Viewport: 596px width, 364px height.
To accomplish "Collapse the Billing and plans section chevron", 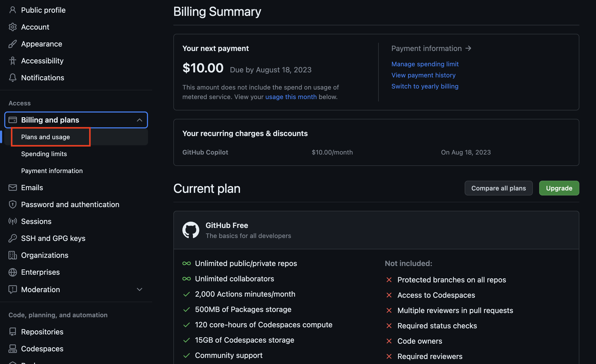I will pos(140,120).
